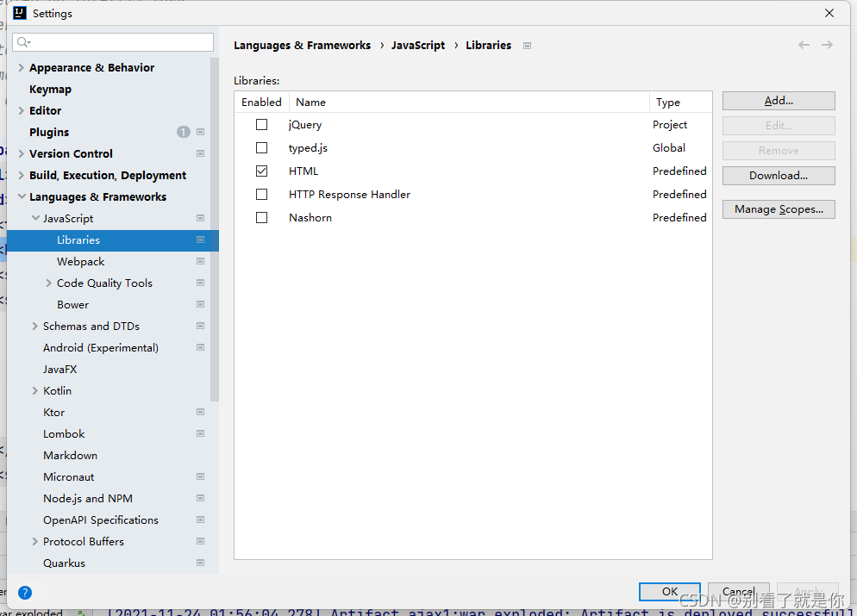Viewport: 857px width, 616px height.
Task: Click Cancel to discard changes
Action: coord(738,591)
